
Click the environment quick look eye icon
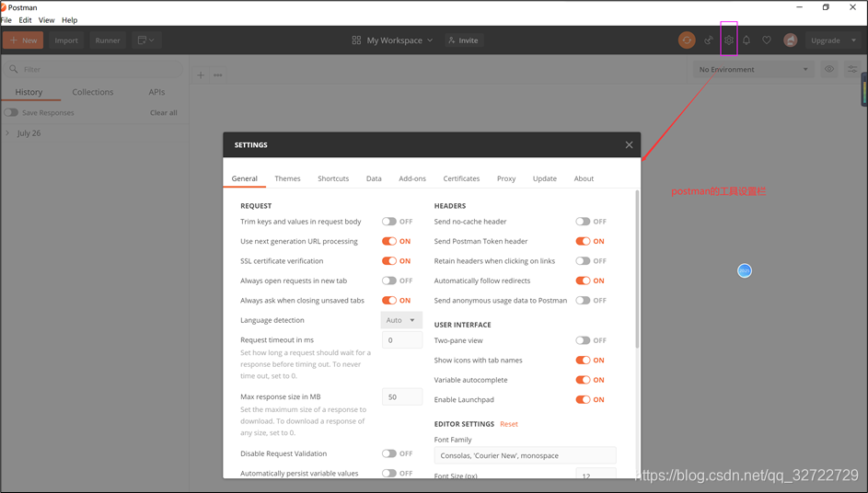click(x=829, y=69)
